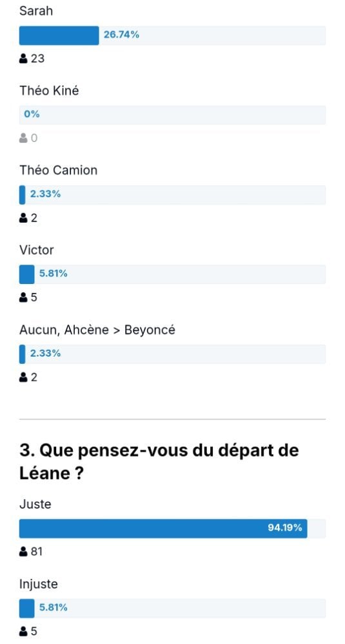Click the question 3 heading about Léane

click(159, 462)
